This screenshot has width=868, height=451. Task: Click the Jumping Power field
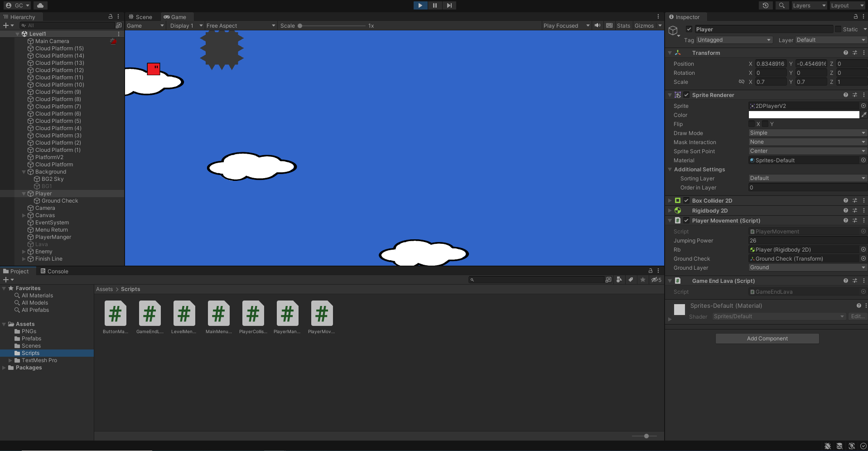pyautogui.click(x=807, y=241)
